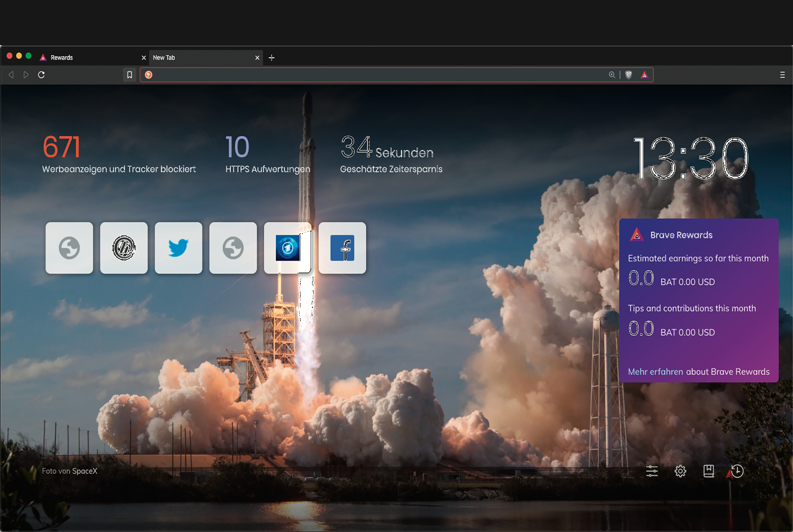Reload the current page
Image resolution: width=793 pixels, height=532 pixels.
click(41, 75)
